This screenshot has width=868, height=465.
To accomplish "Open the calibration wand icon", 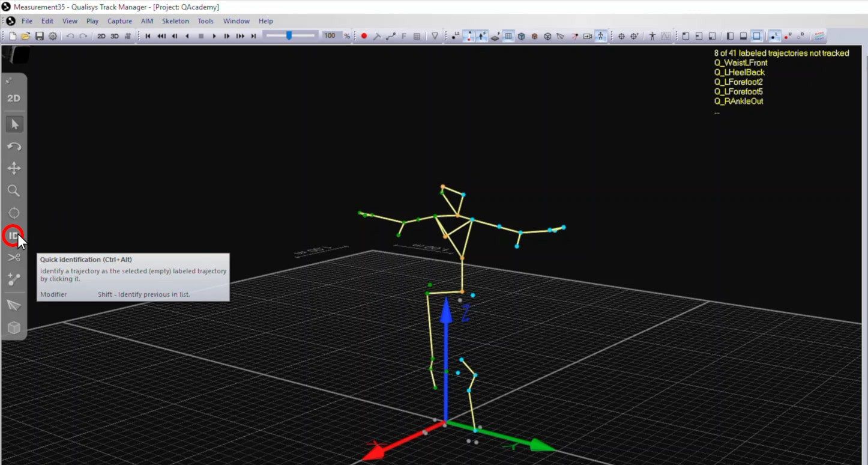I will click(377, 36).
